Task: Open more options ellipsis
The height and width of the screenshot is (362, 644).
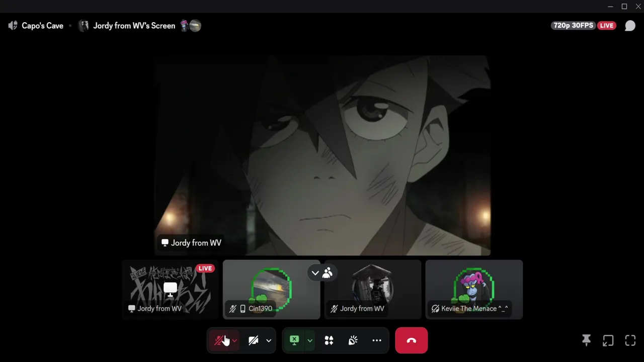Action: [x=377, y=340]
